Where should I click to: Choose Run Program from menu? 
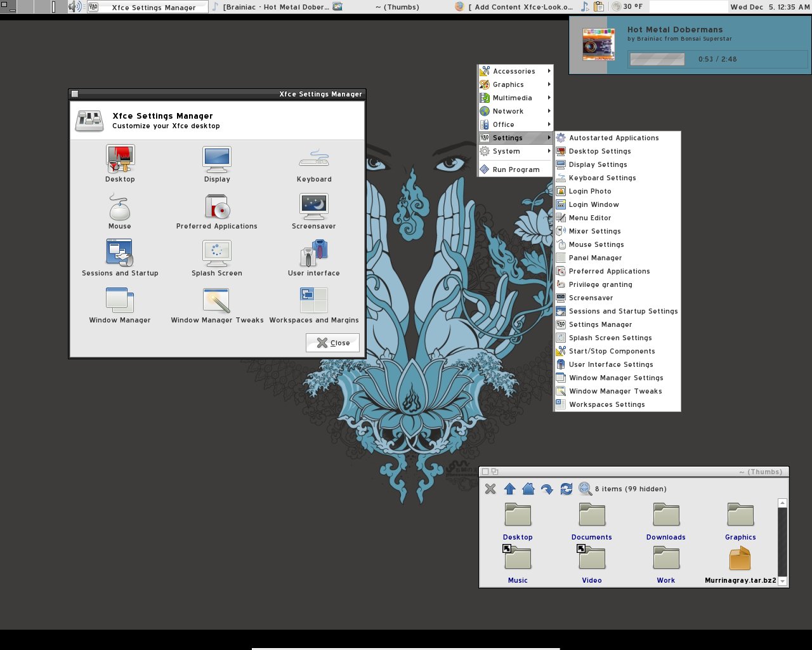515,169
